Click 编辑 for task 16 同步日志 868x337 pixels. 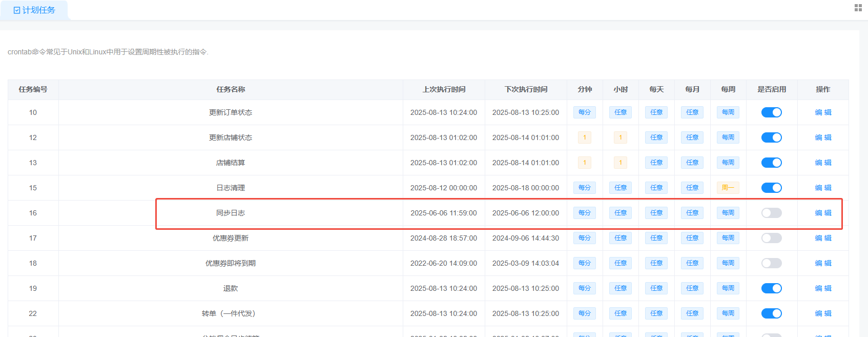pos(823,213)
